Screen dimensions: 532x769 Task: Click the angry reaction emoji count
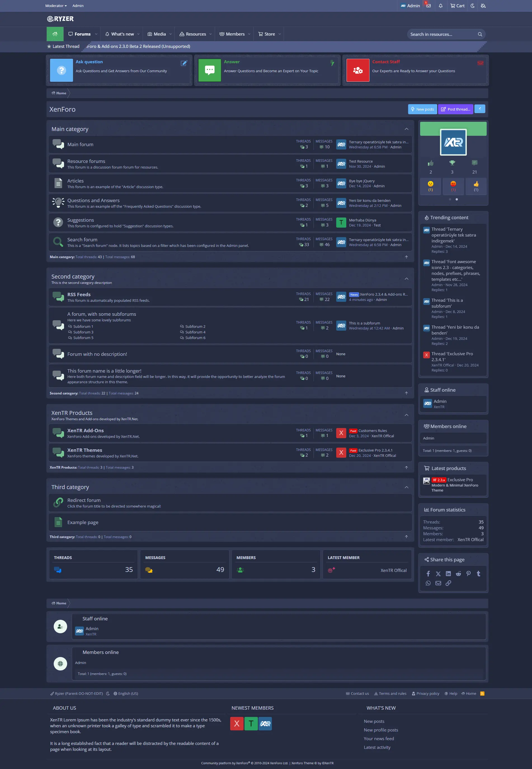tap(453, 186)
